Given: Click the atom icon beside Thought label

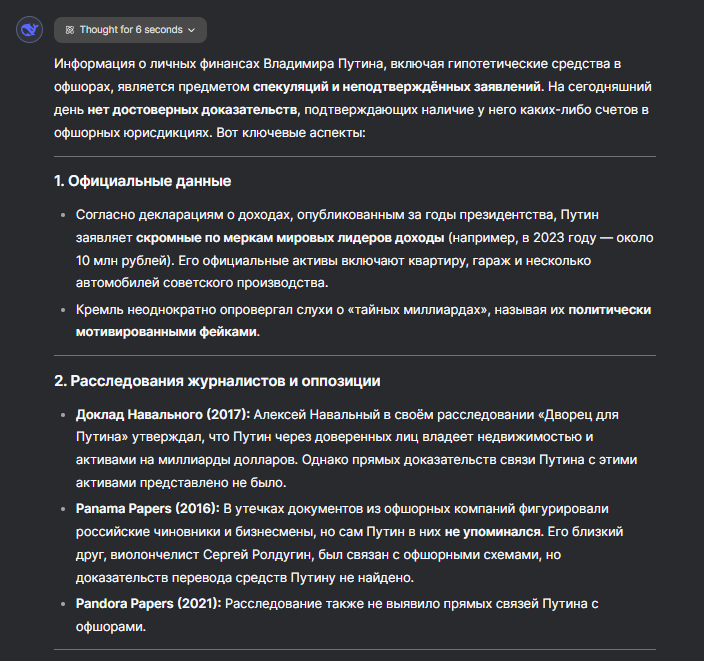Looking at the screenshot, I should click(69, 30).
